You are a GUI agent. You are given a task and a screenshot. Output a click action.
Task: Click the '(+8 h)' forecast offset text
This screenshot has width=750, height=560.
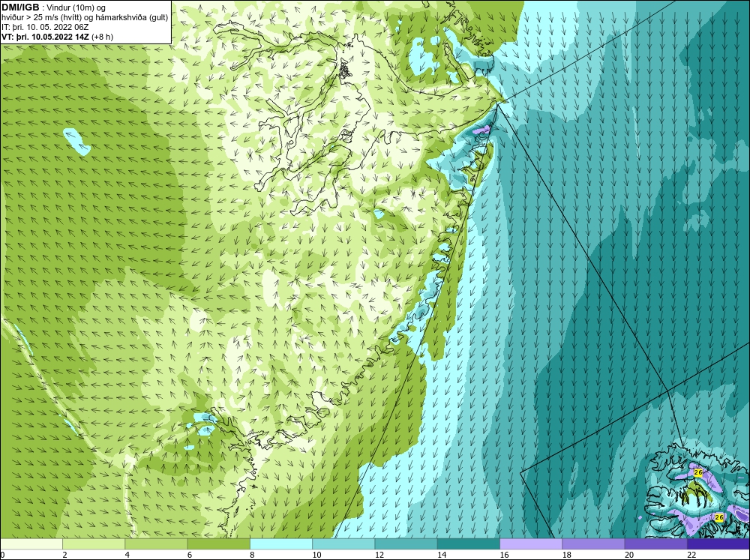pyautogui.click(x=102, y=37)
